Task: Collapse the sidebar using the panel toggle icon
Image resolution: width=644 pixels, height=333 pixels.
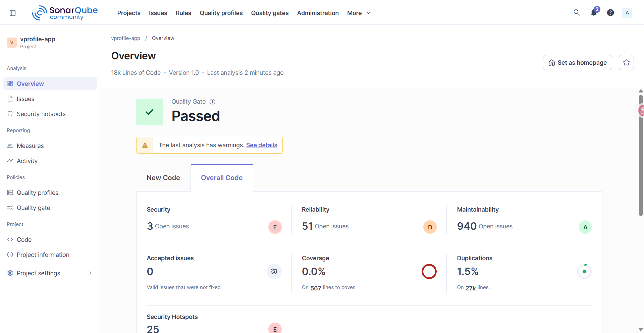Action: pos(13,13)
